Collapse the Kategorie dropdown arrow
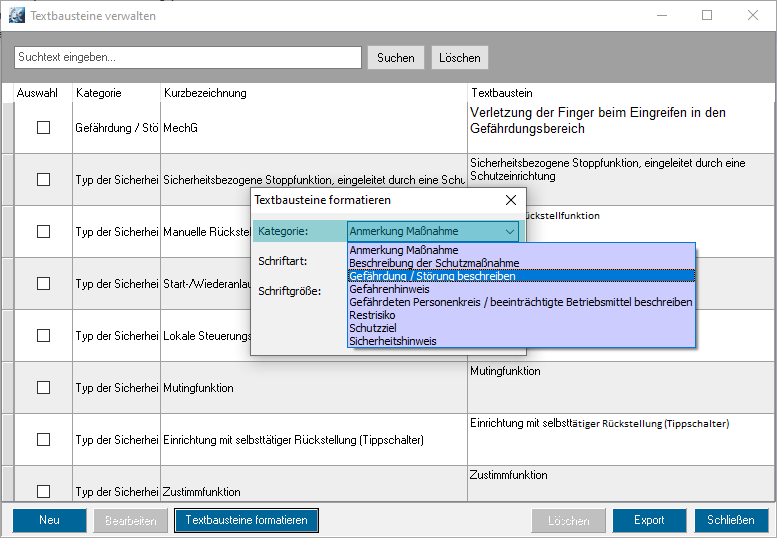The width and height of the screenshot is (777, 538). [510, 231]
